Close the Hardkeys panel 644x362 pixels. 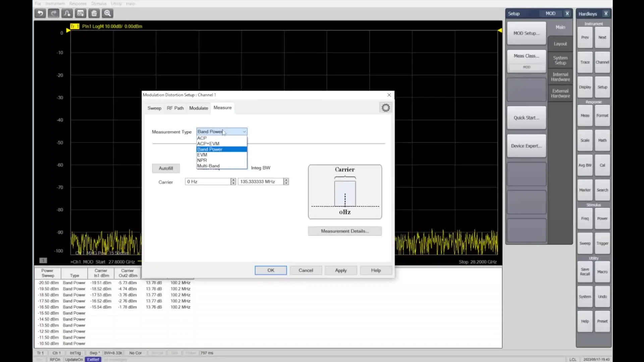point(606,13)
